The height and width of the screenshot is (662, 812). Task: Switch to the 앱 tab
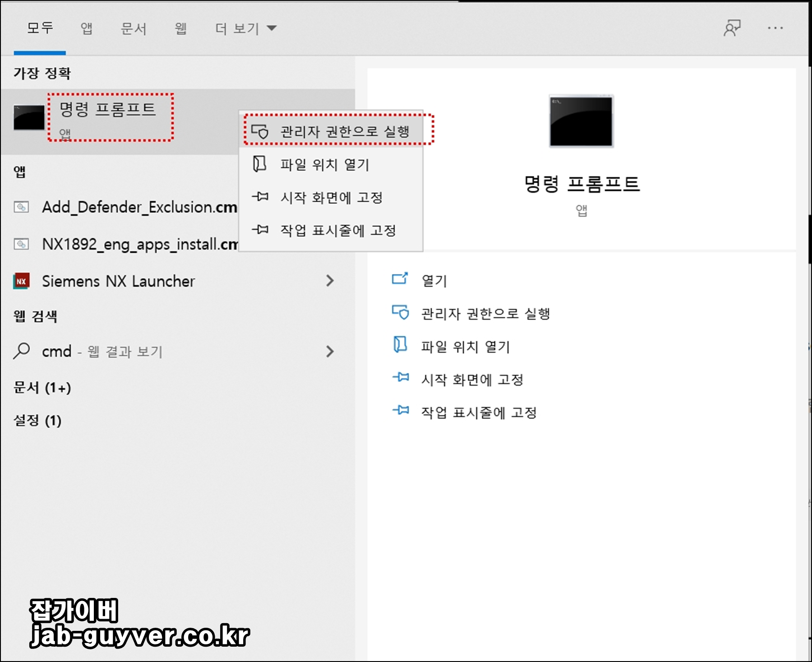pyautogui.click(x=87, y=28)
